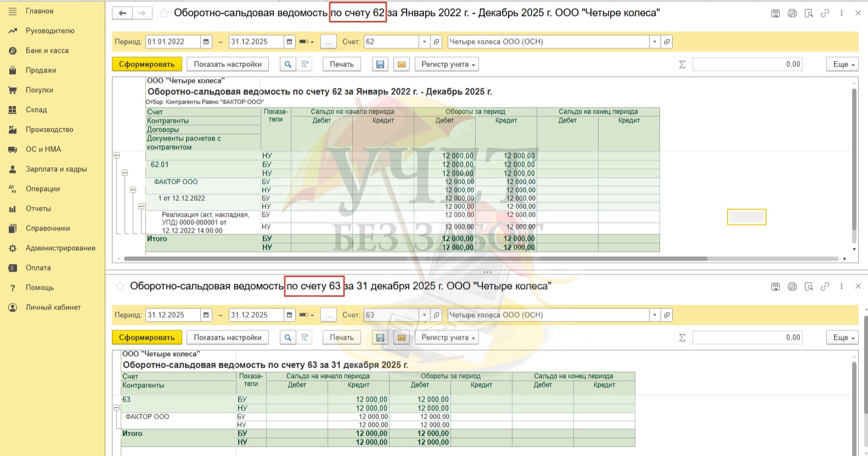Click the printer icon in account 62 title bar
868x456 pixels.
point(792,13)
